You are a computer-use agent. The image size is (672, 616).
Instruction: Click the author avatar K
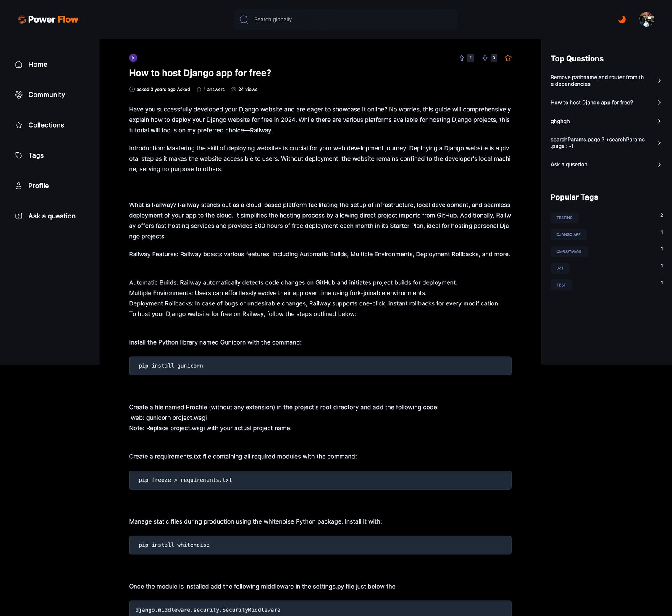133,58
